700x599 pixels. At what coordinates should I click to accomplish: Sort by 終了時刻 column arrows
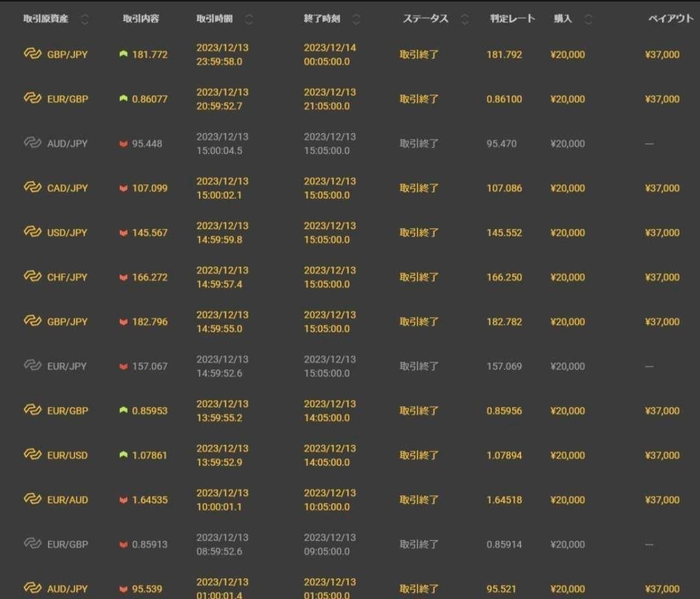[x=356, y=19]
